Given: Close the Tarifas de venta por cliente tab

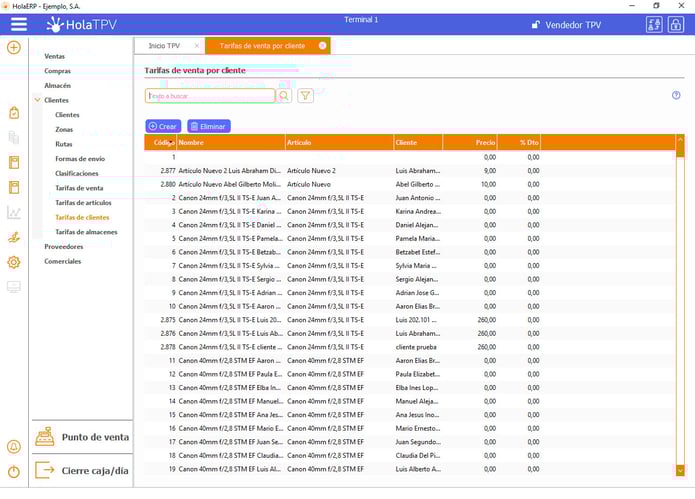Looking at the screenshot, I should (322, 46).
